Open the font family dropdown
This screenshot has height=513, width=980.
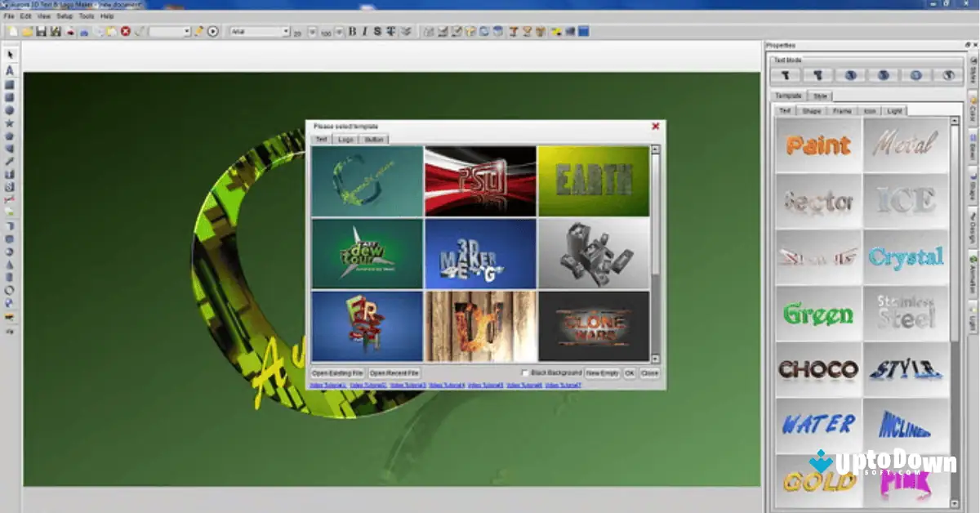tap(286, 32)
